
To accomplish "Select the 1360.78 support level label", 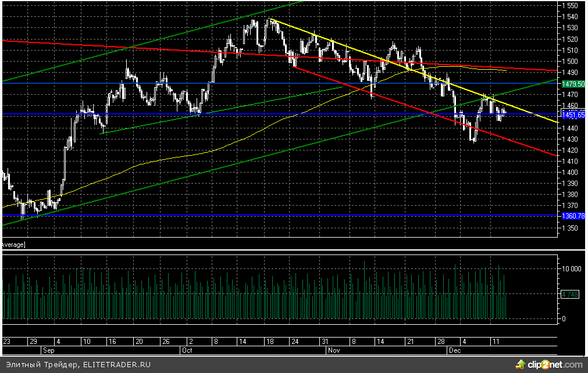I will coord(573,216).
